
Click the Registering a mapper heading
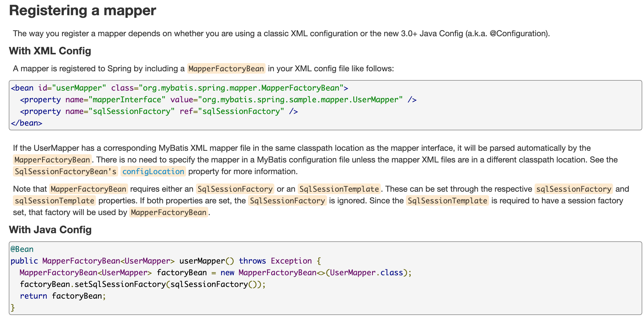pos(82,11)
